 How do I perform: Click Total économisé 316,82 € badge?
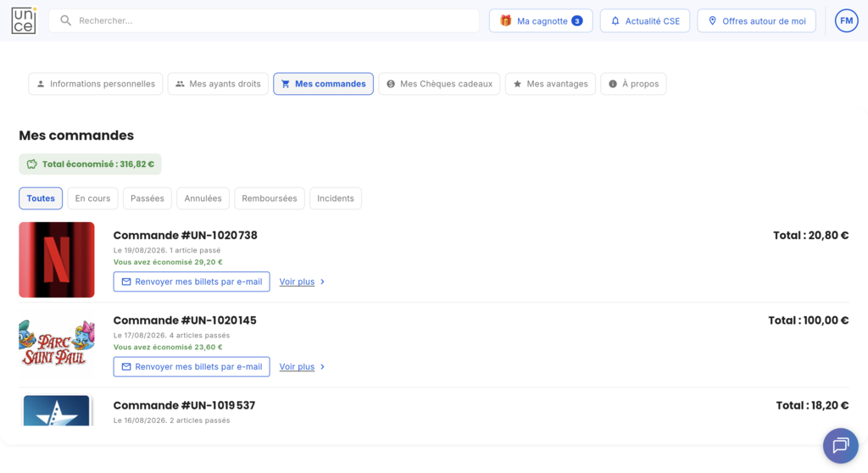click(90, 164)
